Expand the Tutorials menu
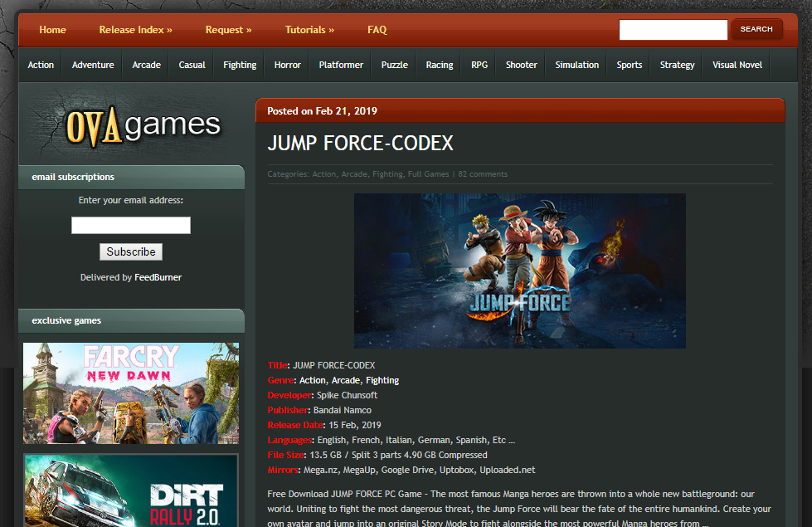The width and height of the screenshot is (812, 527). pyautogui.click(x=309, y=29)
